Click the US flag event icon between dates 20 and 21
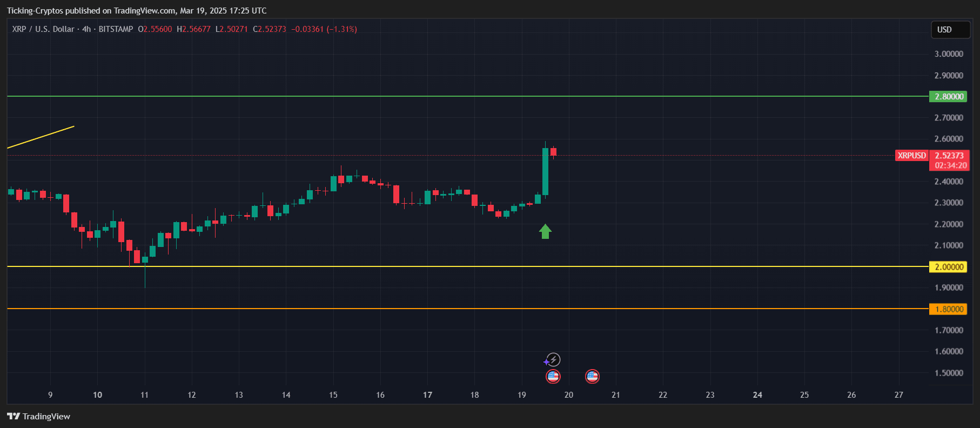This screenshot has width=980, height=428. [x=592, y=376]
